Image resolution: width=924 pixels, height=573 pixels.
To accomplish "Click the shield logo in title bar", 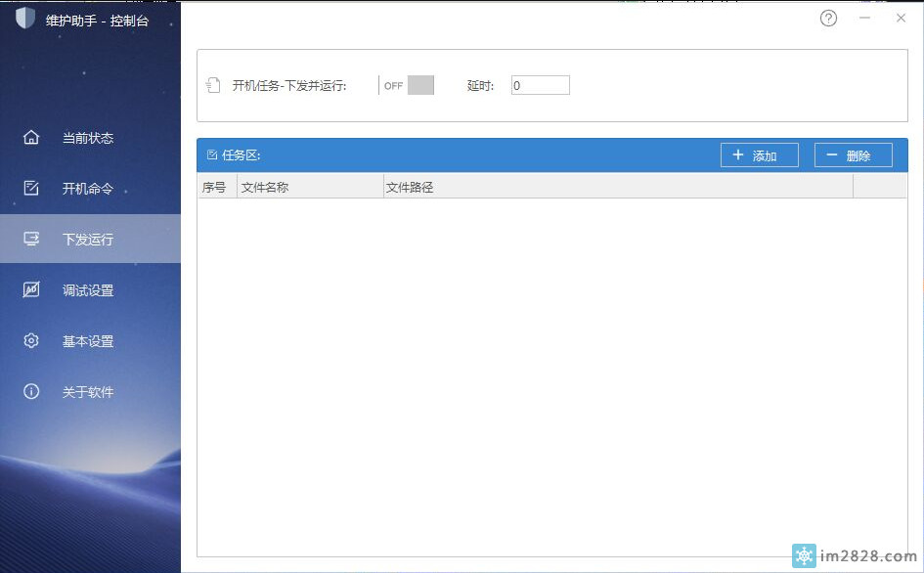I will click(x=25, y=19).
